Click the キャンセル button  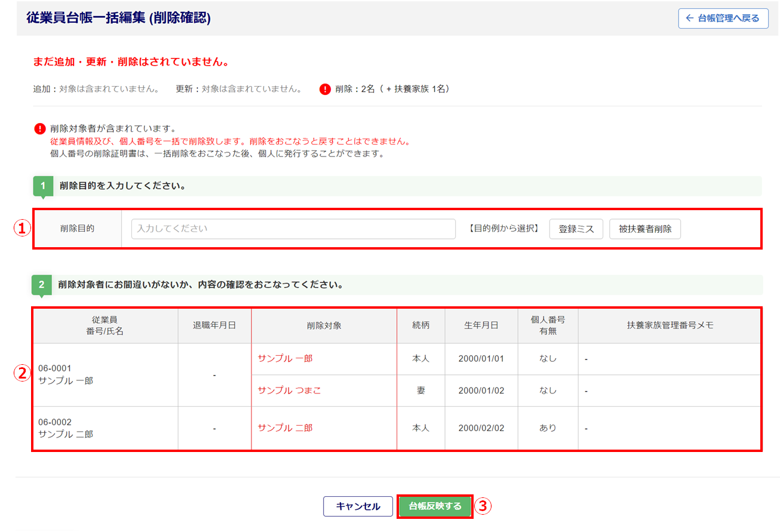(358, 506)
